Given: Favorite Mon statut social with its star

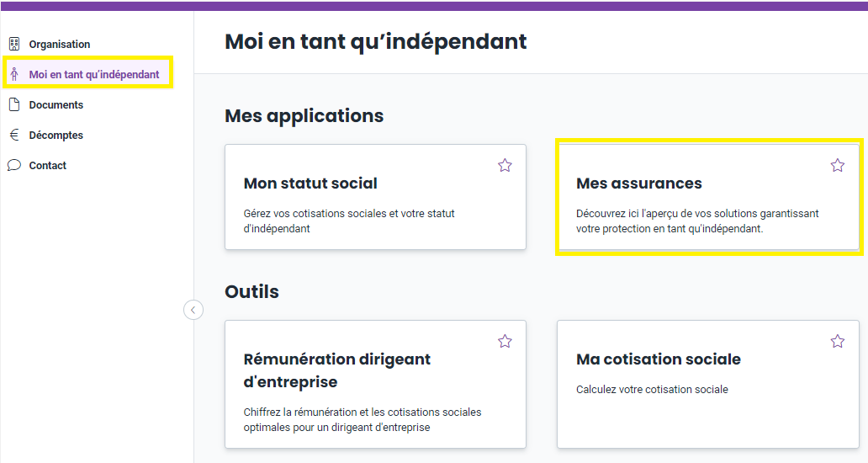Looking at the screenshot, I should click(x=505, y=165).
